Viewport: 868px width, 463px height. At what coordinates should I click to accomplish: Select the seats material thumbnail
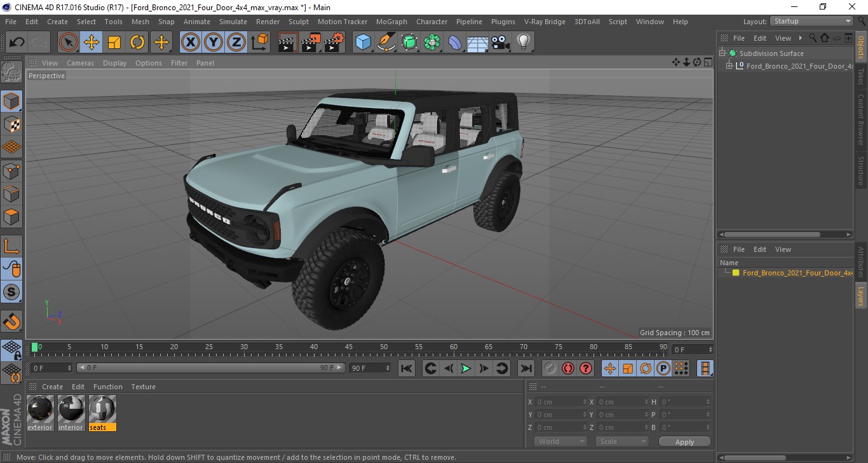102,413
